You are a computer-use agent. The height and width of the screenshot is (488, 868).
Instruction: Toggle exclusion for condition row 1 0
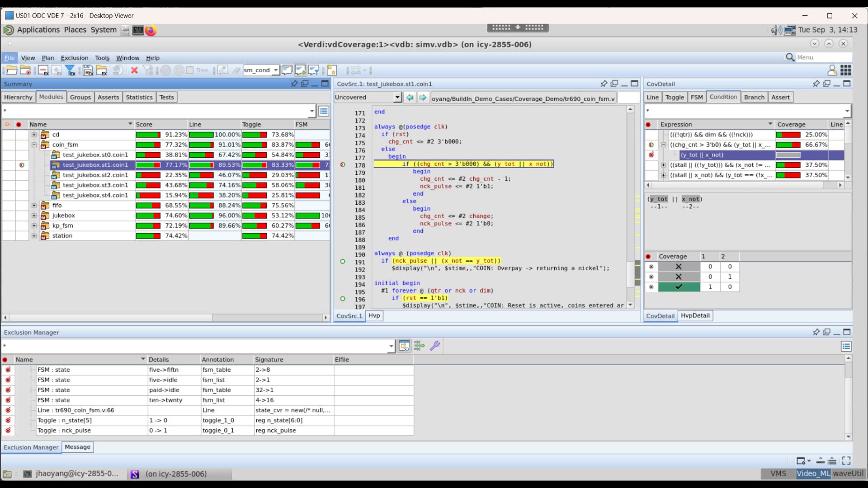tap(651, 287)
